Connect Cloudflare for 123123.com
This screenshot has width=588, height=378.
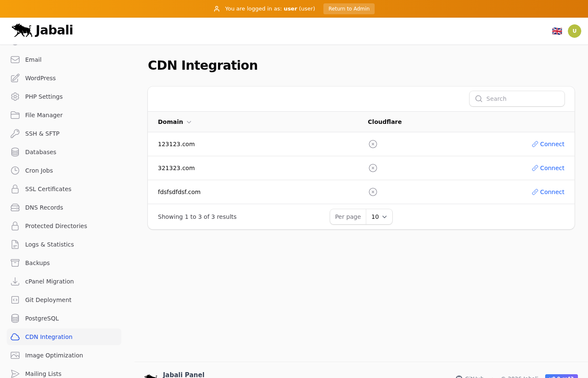548,144
